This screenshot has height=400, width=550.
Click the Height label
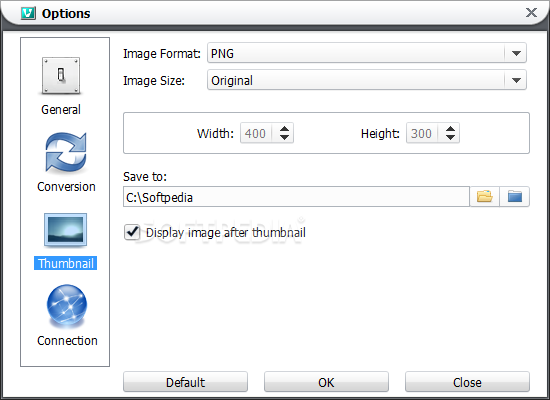[x=380, y=134]
